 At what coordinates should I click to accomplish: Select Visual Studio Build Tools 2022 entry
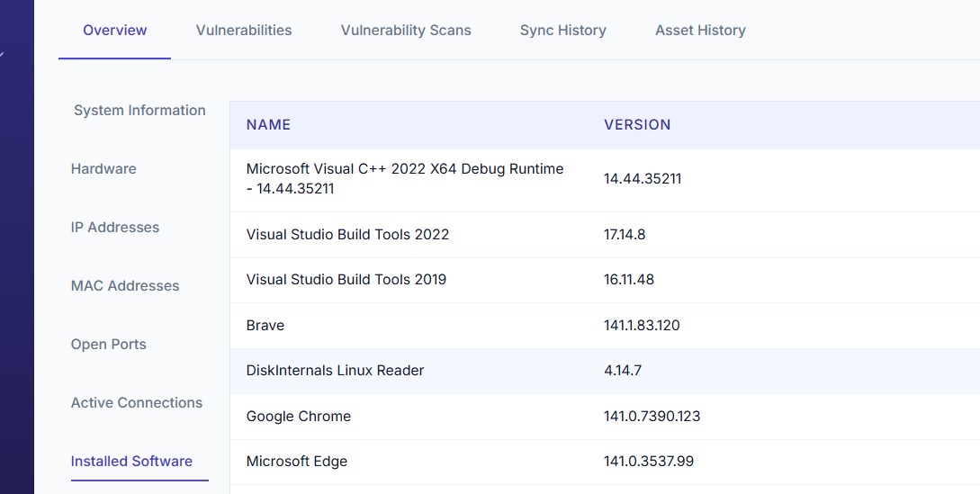347,235
